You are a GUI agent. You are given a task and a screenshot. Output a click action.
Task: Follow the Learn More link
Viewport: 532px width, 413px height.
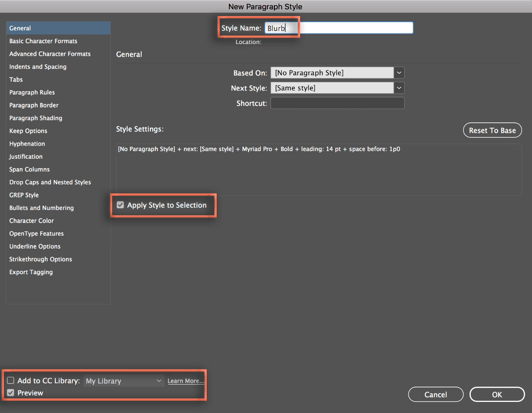pyautogui.click(x=186, y=381)
